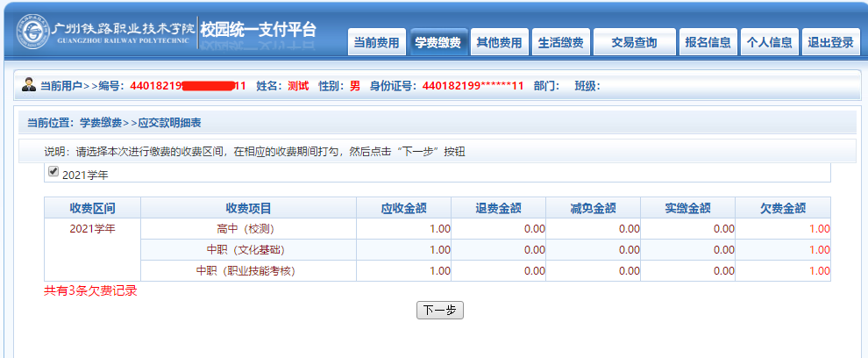Open the 个人信息 tab

[769, 42]
